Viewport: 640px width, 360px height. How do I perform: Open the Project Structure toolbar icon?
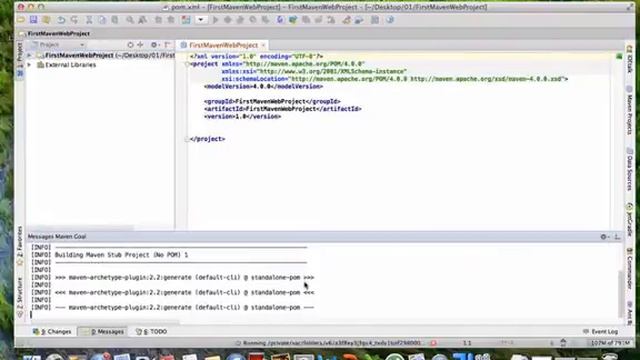click(359, 20)
